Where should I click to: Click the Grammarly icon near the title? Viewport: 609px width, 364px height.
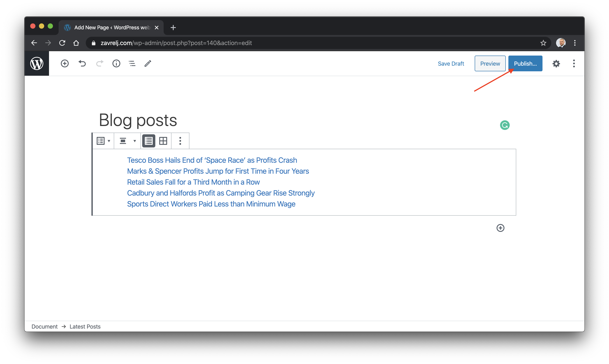point(505,125)
